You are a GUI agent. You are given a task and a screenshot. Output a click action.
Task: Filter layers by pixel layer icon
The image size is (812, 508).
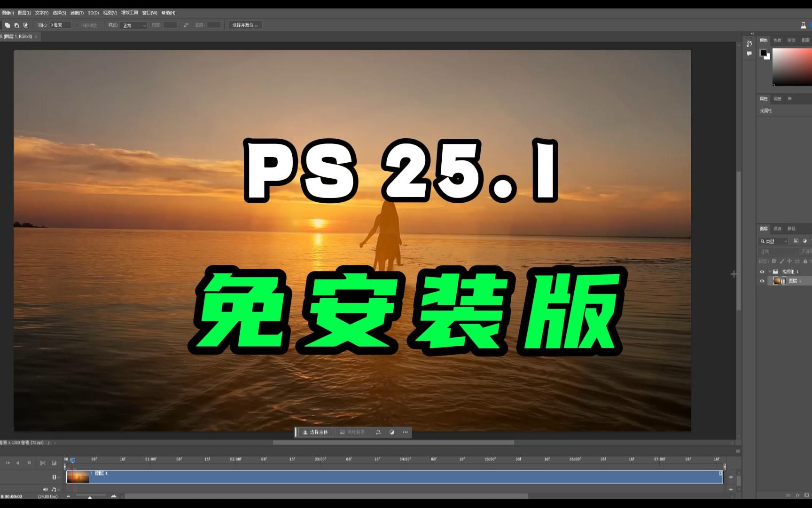click(796, 241)
